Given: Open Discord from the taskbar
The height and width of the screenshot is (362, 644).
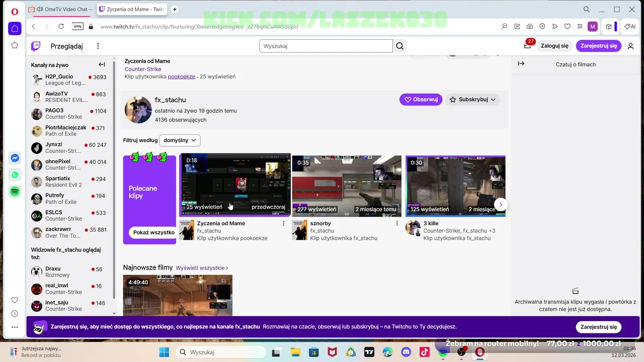Looking at the screenshot, I should 406,352.
